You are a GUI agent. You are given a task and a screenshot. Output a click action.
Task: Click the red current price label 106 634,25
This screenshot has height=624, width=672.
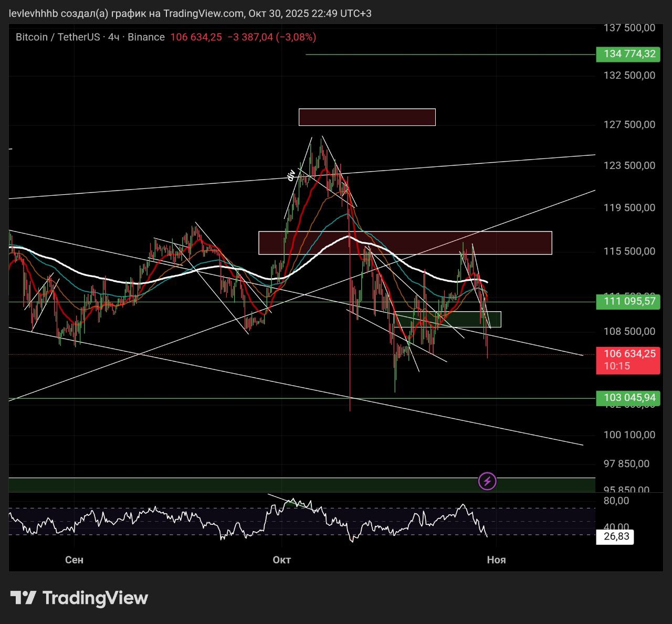tap(628, 354)
